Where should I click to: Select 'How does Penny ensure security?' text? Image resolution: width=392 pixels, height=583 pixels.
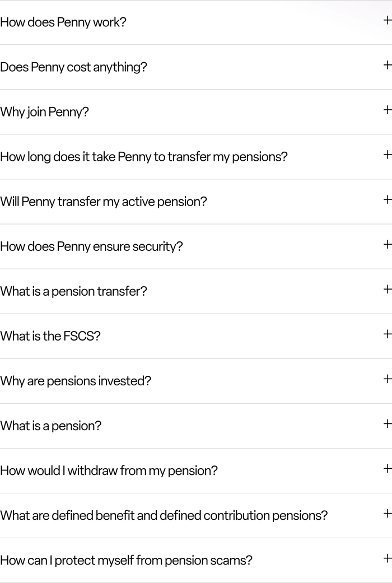point(91,246)
